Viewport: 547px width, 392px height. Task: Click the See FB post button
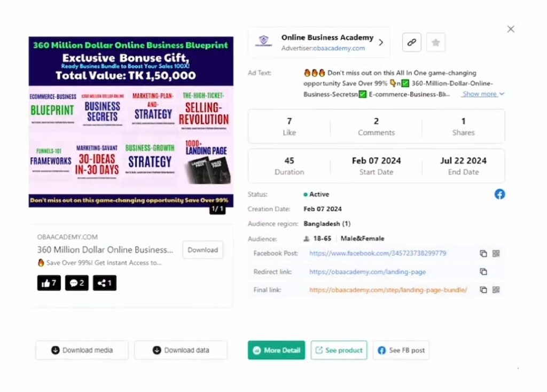401,350
